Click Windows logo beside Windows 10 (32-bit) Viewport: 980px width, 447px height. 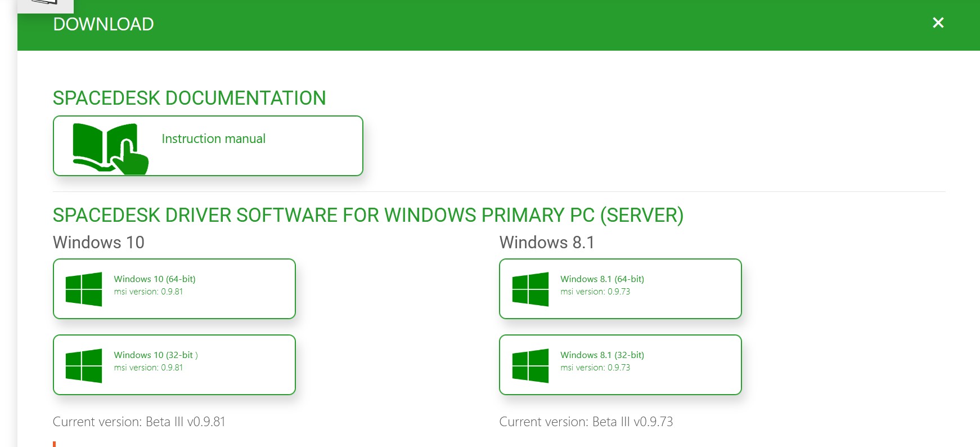pyautogui.click(x=84, y=365)
